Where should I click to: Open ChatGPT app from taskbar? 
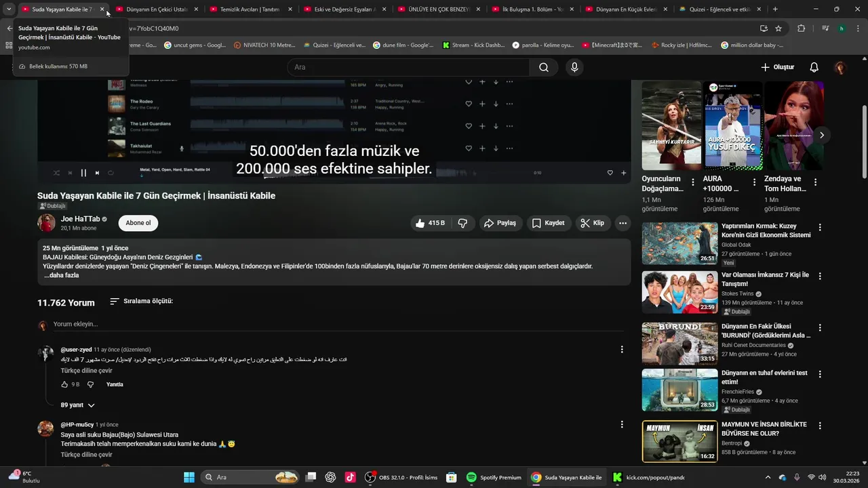coord(330,477)
